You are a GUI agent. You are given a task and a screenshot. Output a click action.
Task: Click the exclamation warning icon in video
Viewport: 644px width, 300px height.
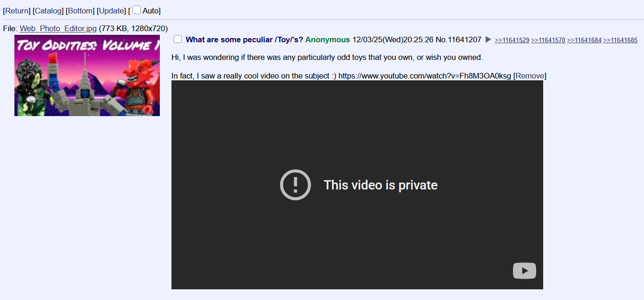[x=296, y=185]
